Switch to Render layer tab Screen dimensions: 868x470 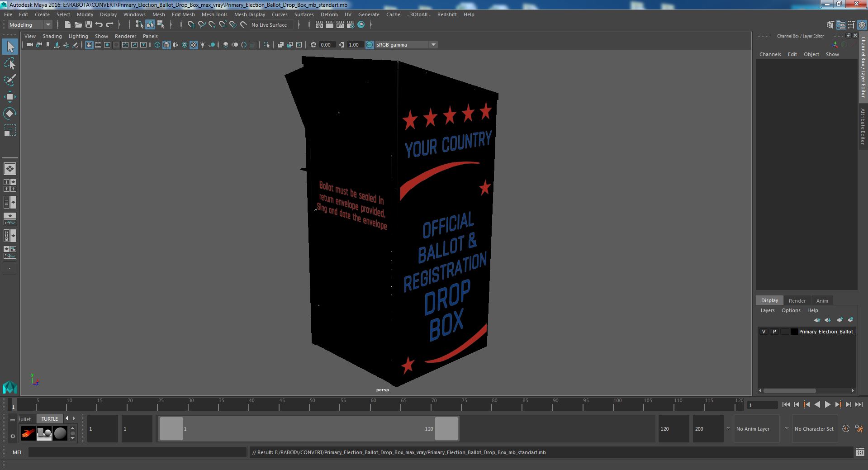coord(797,301)
